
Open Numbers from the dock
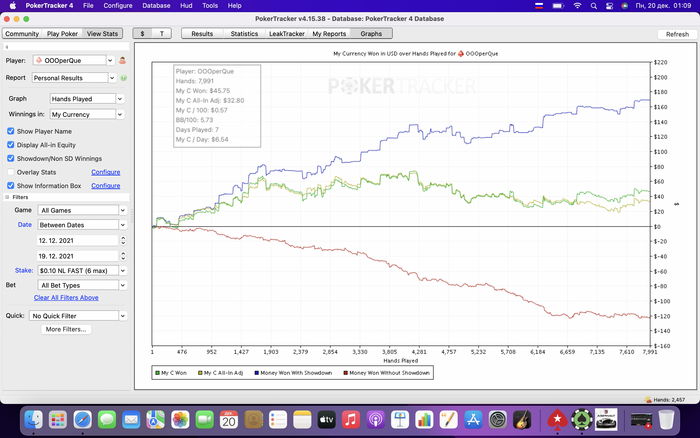click(424, 420)
